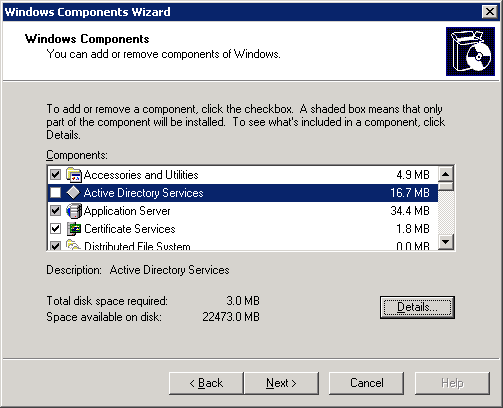Open the Details... button

(417, 307)
